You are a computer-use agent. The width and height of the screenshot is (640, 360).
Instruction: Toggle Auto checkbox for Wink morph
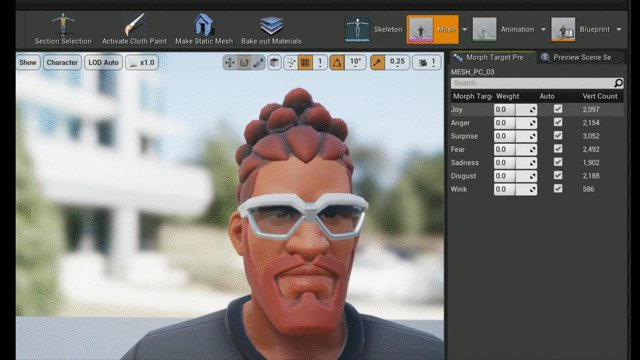(x=558, y=189)
